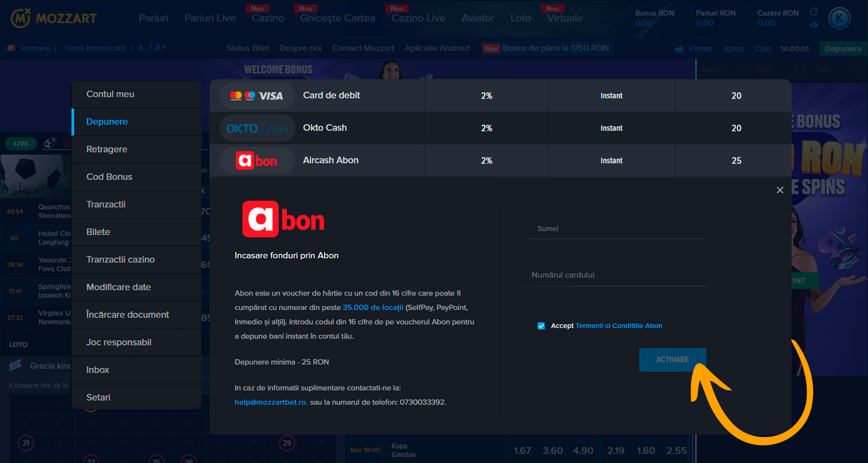Screen dimensions: 868x463
Task: Open Termenii si Conditiile Abon link
Action: pos(619,326)
